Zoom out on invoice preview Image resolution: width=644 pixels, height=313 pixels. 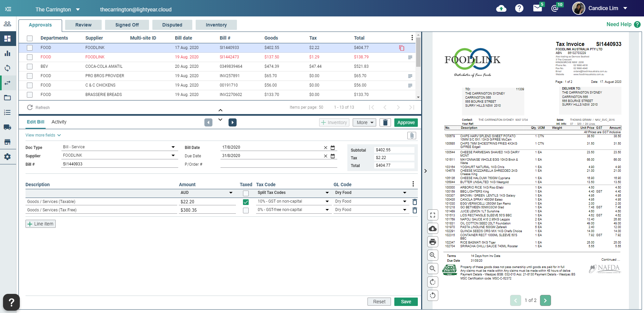pyautogui.click(x=433, y=268)
